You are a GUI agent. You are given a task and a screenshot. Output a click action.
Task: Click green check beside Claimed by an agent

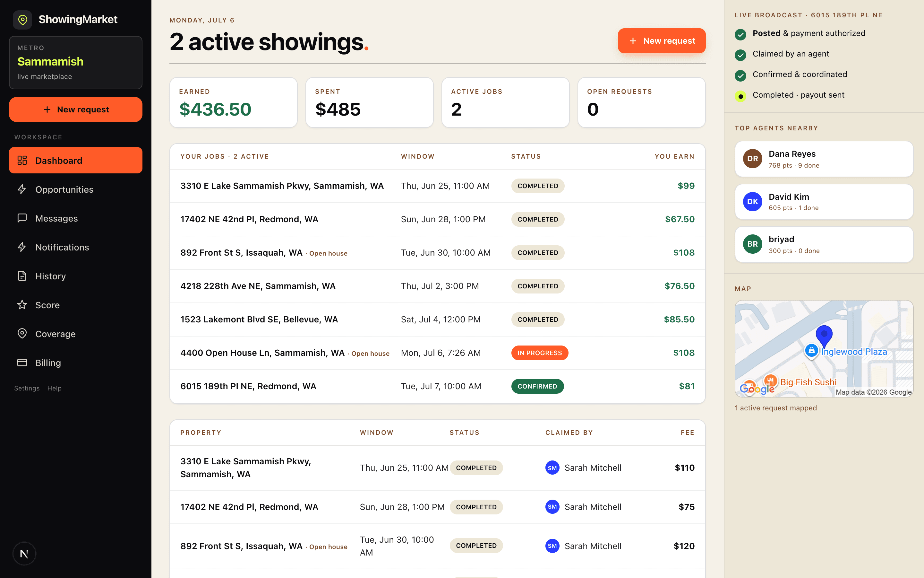[x=740, y=55]
